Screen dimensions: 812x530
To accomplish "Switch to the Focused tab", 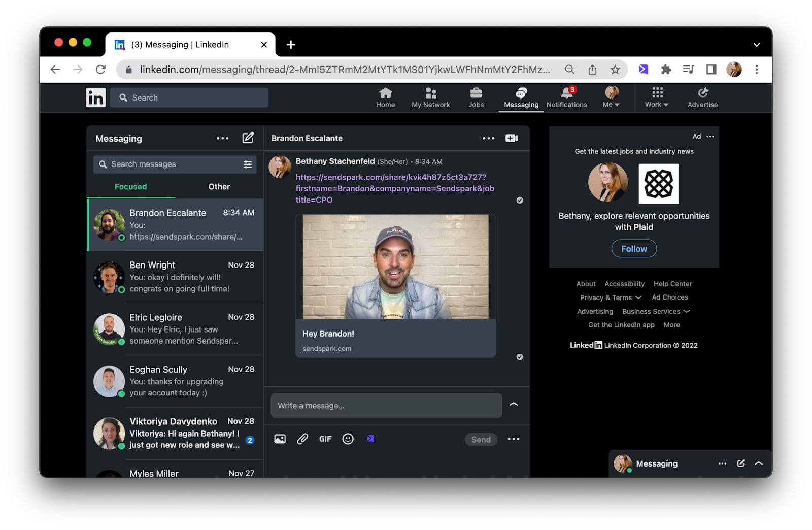I will 131,187.
